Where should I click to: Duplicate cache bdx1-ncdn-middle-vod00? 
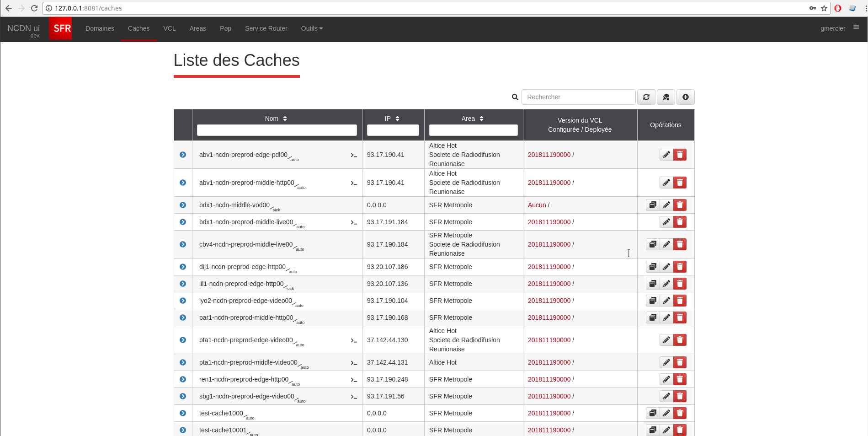653,205
